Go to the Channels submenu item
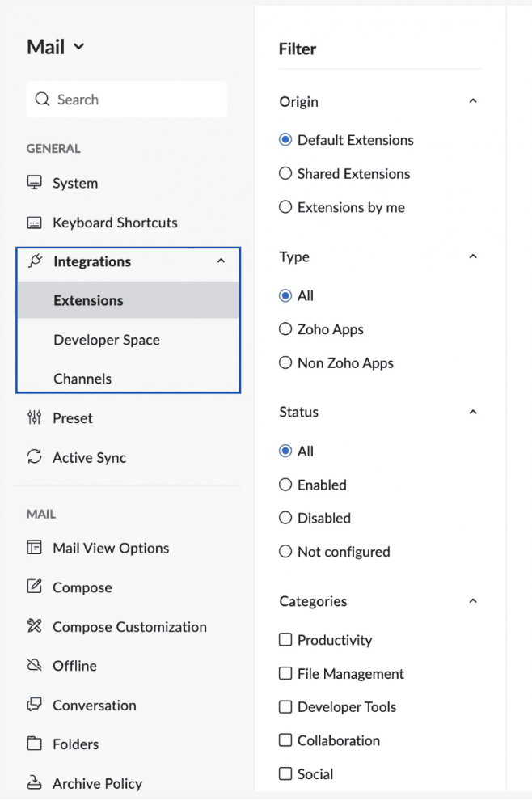The image size is (532, 801). point(82,379)
